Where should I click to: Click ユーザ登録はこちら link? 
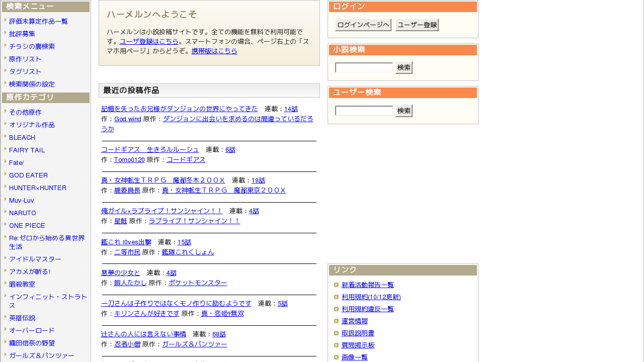[x=149, y=41]
